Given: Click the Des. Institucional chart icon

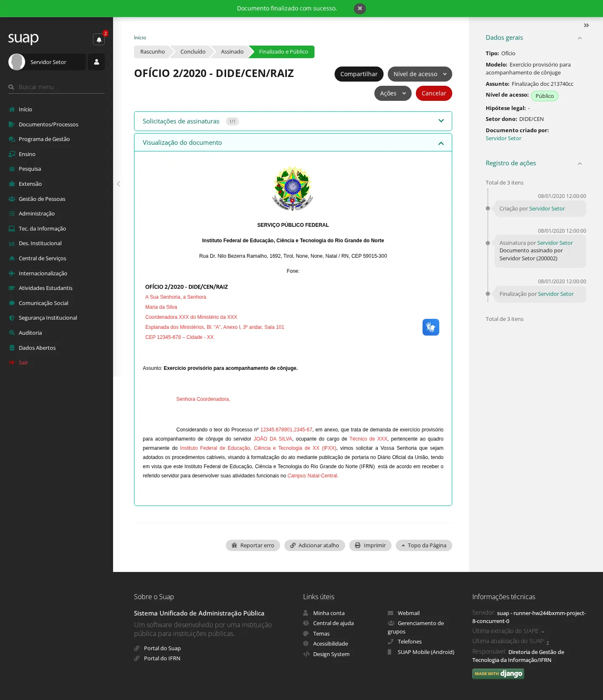Looking at the screenshot, I should [x=12, y=243].
